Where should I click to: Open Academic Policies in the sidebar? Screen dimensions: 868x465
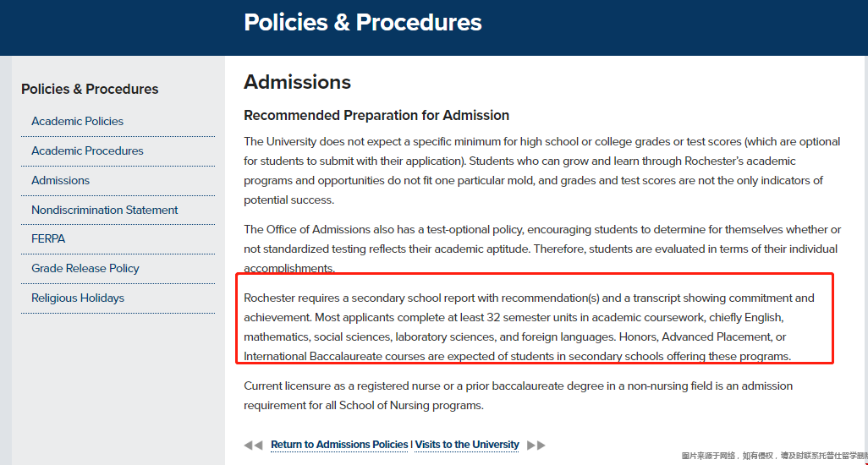pos(77,121)
